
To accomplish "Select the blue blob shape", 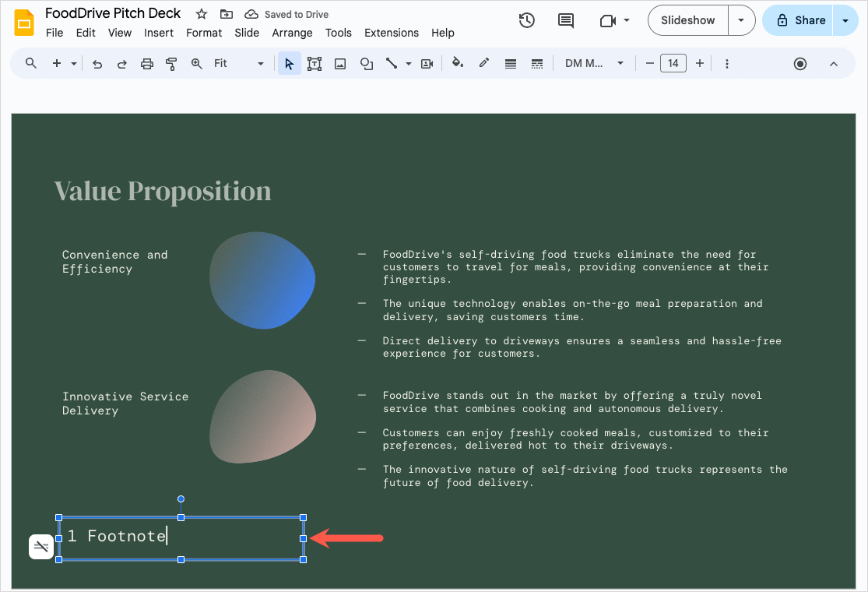I will (262, 280).
